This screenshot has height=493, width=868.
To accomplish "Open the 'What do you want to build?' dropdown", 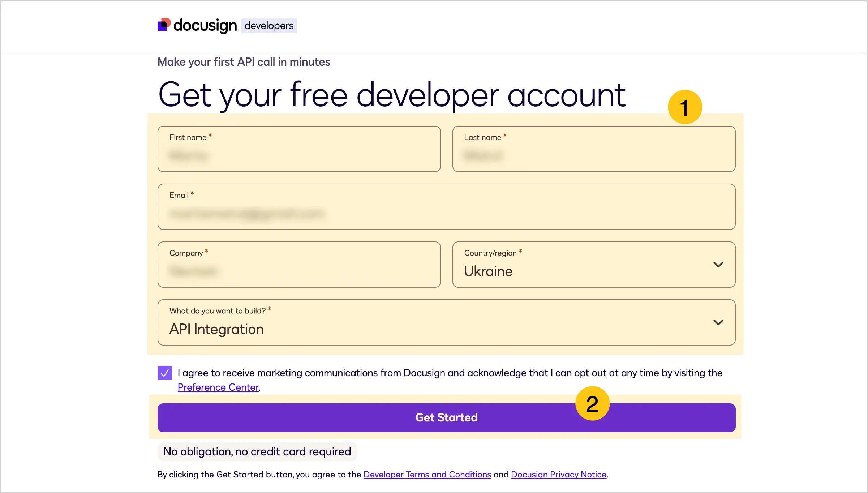I will [447, 322].
